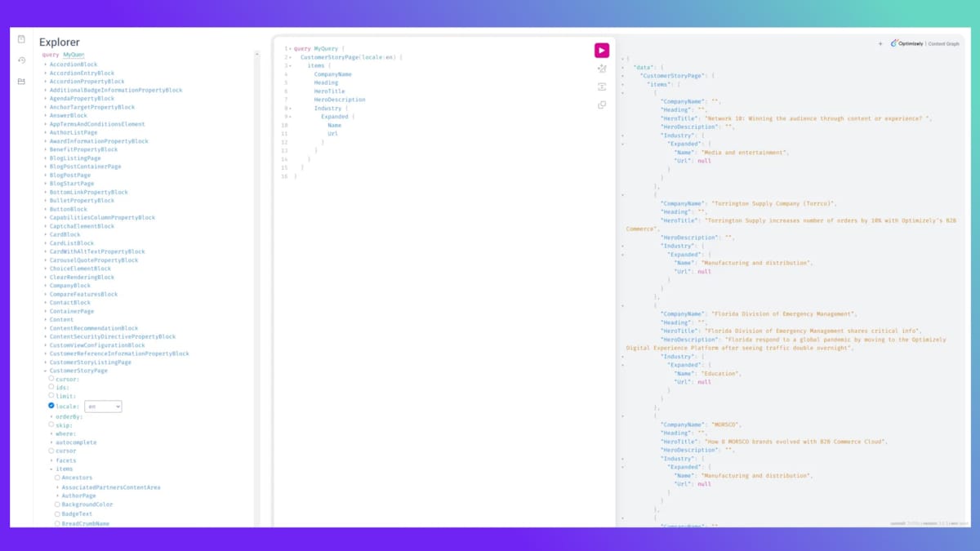
Task: Collapse the CustomerStoryPage tree node
Action: click(46, 371)
